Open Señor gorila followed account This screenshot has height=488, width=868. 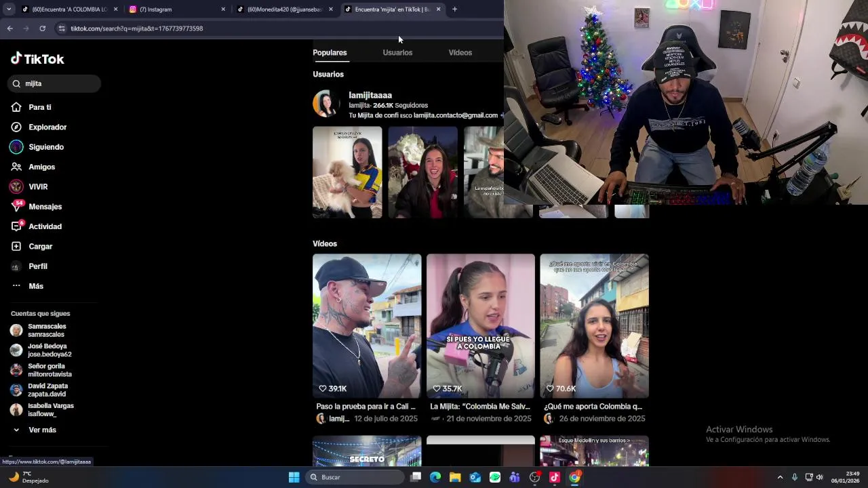point(49,370)
